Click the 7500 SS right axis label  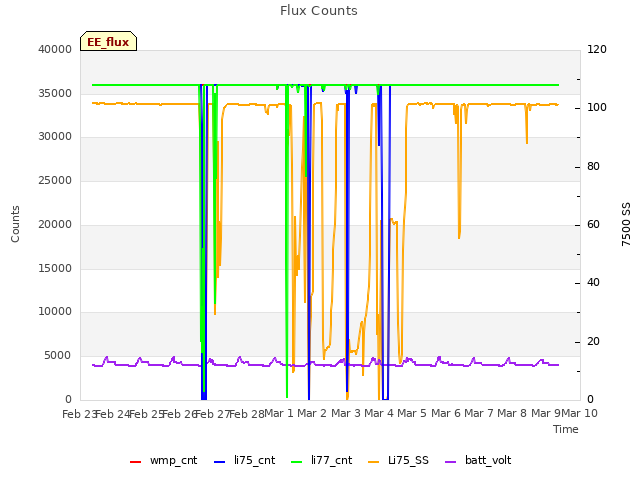coord(626,224)
